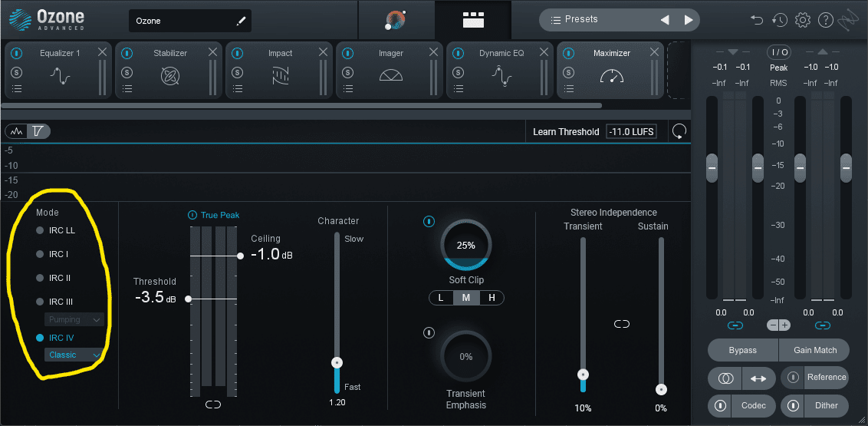Screen dimensions: 868x426
Task: Open settings gear icon
Action: 803,21
